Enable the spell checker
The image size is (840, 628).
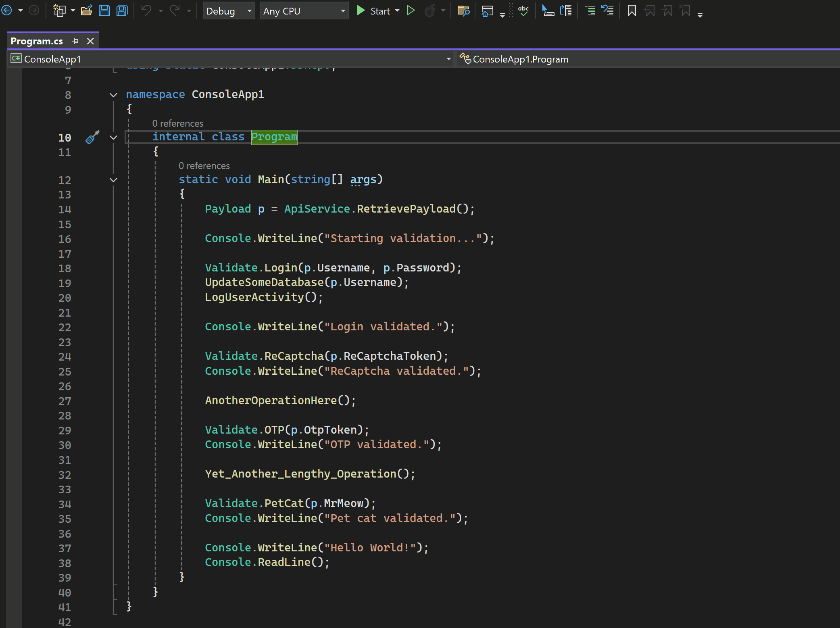click(523, 11)
